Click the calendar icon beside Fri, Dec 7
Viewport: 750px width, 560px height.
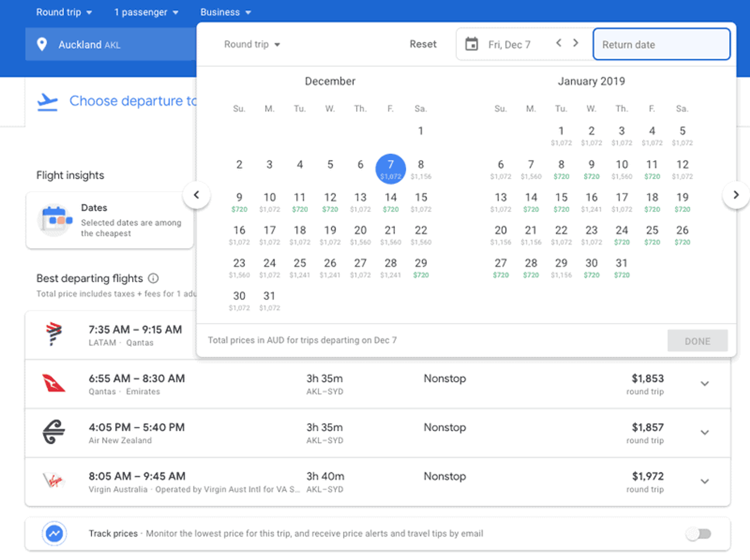click(471, 44)
